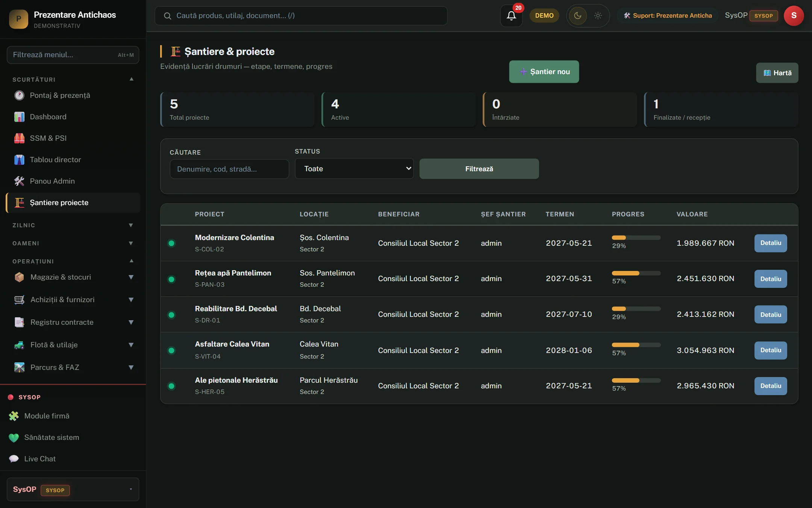Focus the global search field
Screen dimensions: 812x508
click(x=301, y=16)
